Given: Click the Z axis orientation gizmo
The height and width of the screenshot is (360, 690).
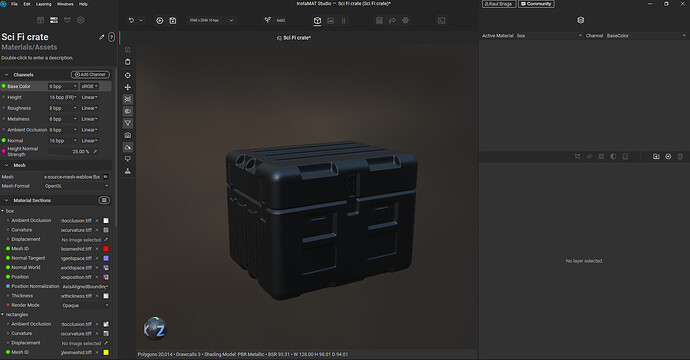Looking at the screenshot, I should (155, 329).
